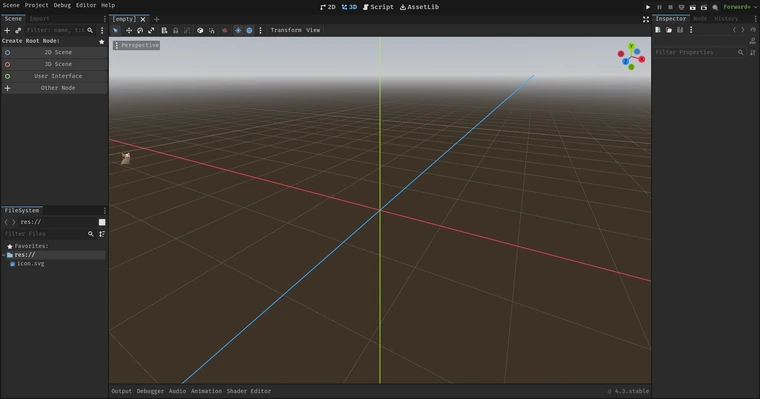Lock the selected node with padlock icon
The height and width of the screenshot is (399, 760).
coord(175,30)
